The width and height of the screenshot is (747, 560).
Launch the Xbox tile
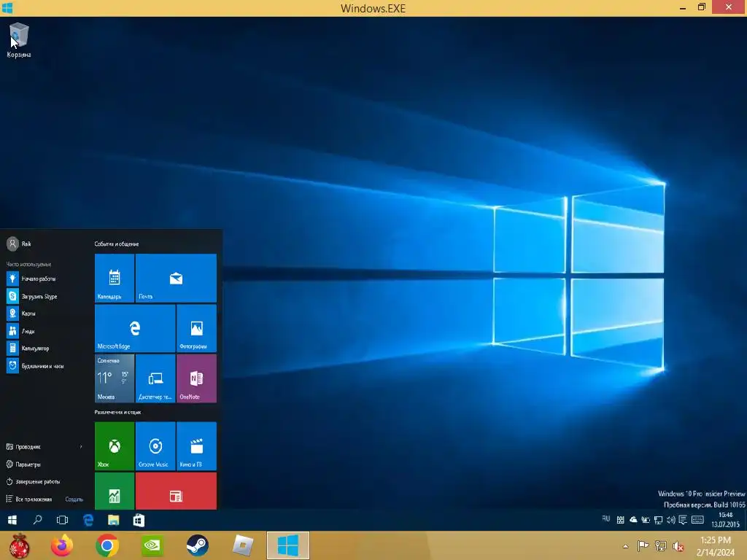[115, 446]
